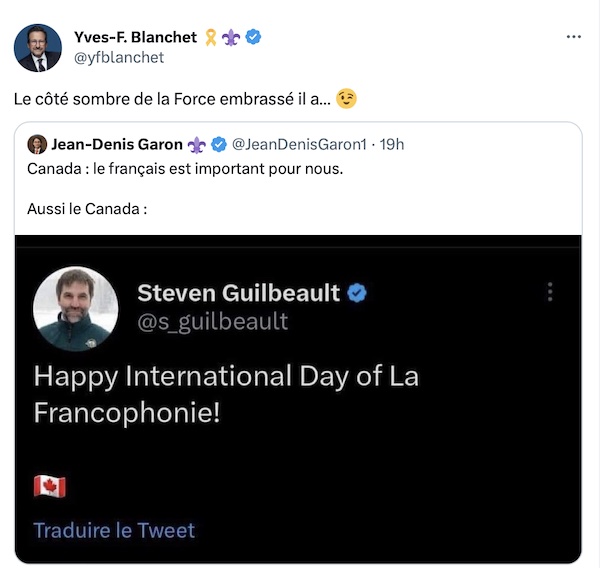
Task: Click the 19h timestamp on quoted tweet
Action: (x=392, y=144)
